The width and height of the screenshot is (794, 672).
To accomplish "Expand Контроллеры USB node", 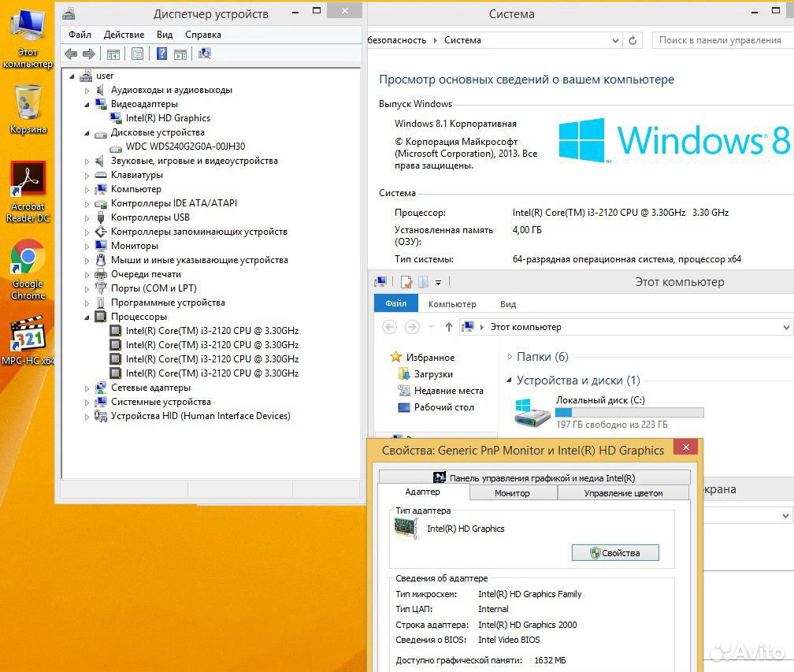I will tap(87, 217).
